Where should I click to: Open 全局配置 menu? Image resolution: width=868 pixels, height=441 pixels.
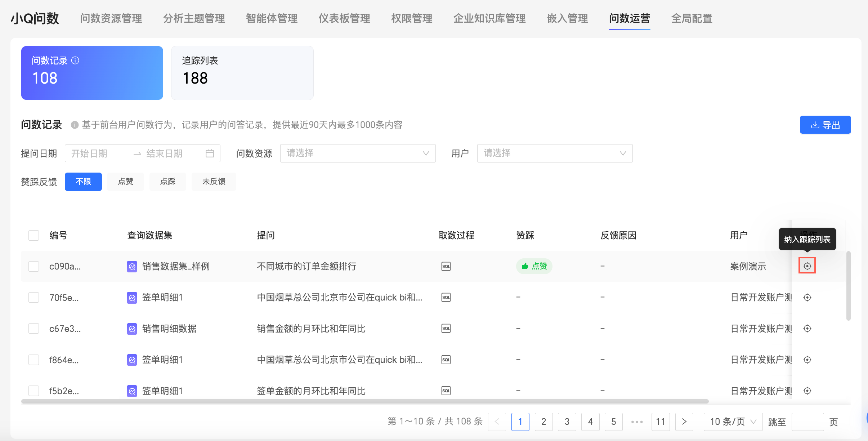tap(692, 18)
